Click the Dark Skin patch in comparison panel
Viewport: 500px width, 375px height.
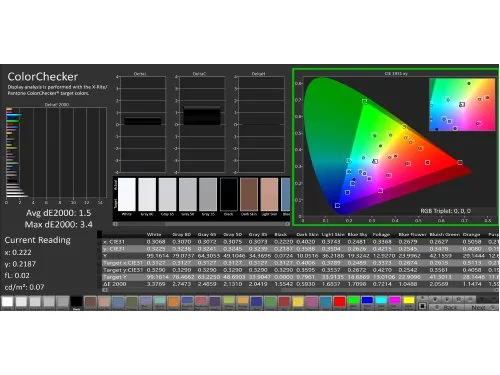[249, 194]
